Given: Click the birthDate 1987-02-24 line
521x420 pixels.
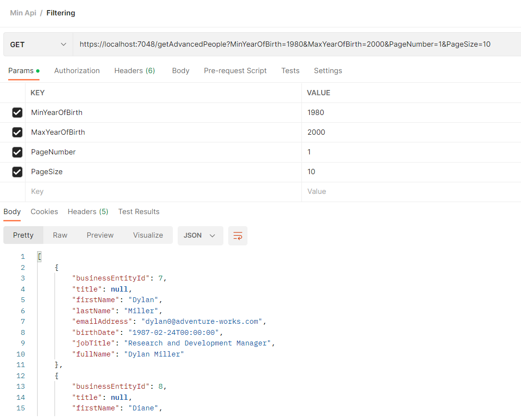Looking at the screenshot, I should click(147, 332).
